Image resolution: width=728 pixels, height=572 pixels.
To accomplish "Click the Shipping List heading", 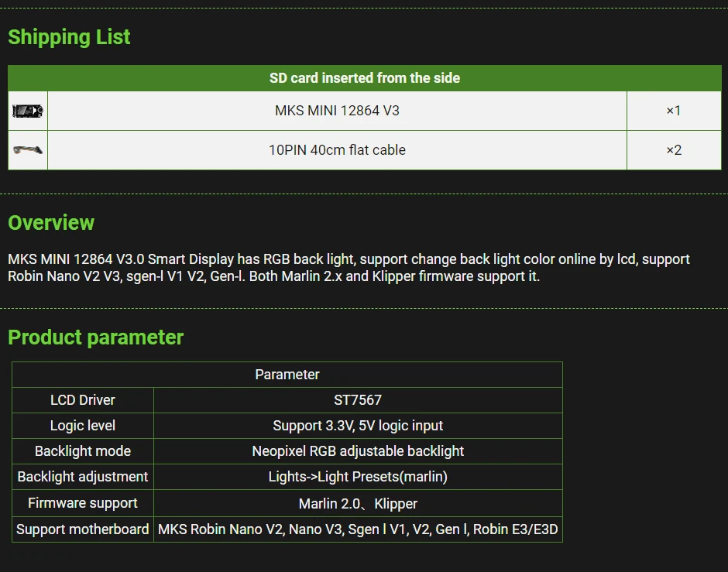I will tap(69, 37).
